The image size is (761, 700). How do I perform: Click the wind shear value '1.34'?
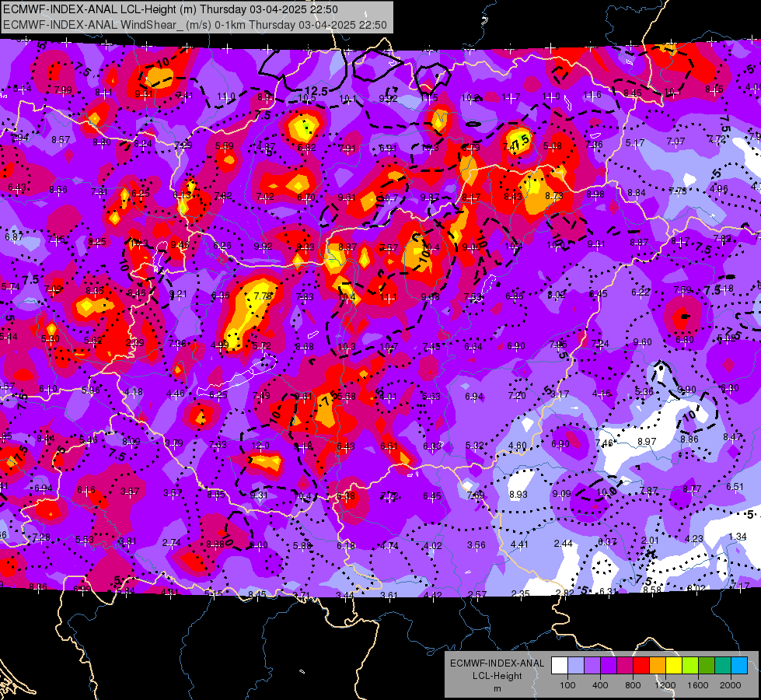738,537
